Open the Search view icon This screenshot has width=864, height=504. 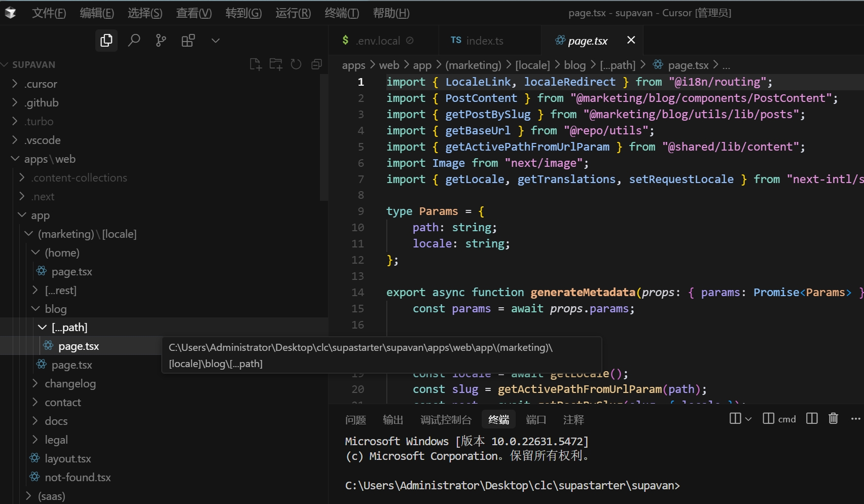click(134, 41)
